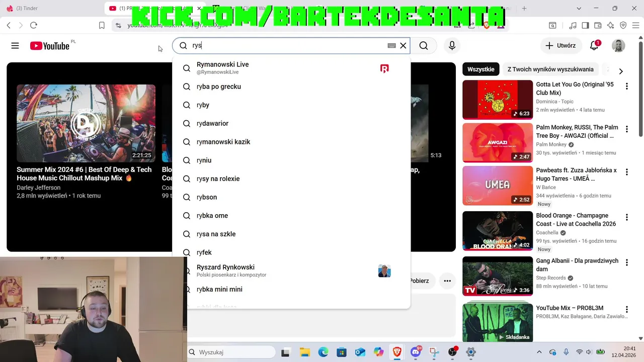Viewport: 644px width, 362px height.
Task: Choose suggestion rybka ome
Action: coord(291,216)
